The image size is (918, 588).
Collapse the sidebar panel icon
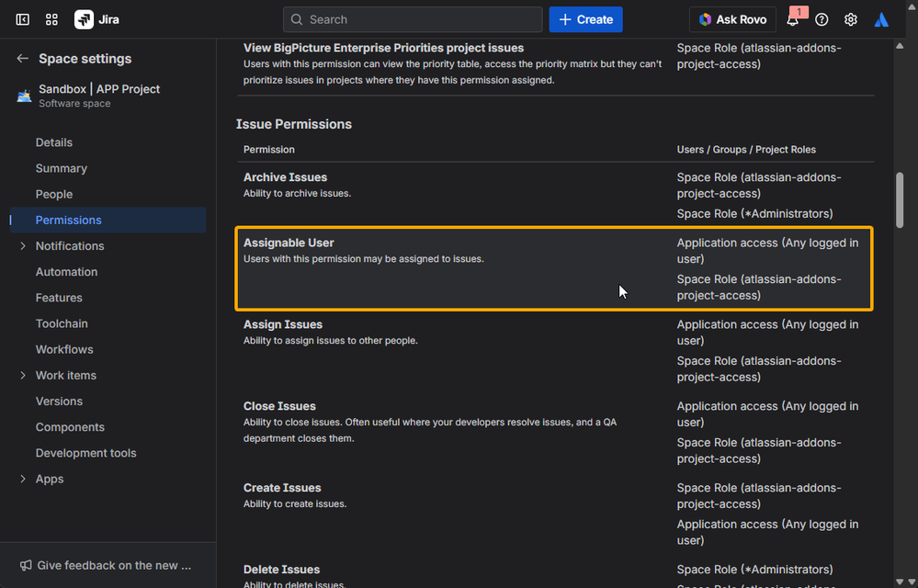(22, 19)
